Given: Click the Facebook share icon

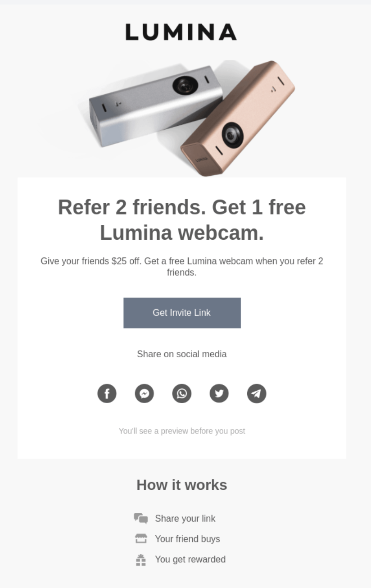Looking at the screenshot, I should pyautogui.click(x=107, y=393).
